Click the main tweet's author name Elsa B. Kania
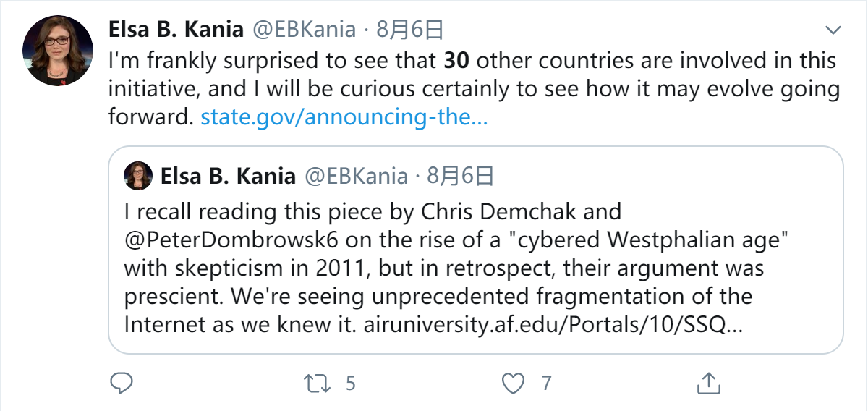Screen dimensions: 868x411 tap(174, 29)
